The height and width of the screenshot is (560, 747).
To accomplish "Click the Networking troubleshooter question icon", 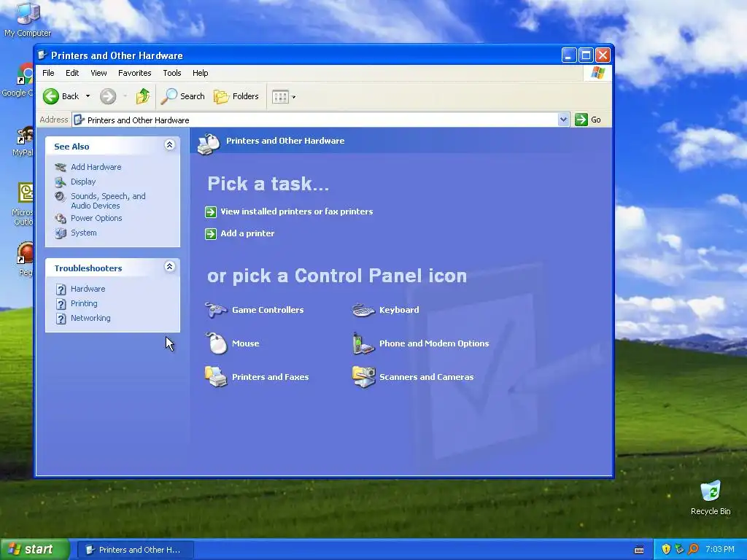I will click(x=61, y=318).
